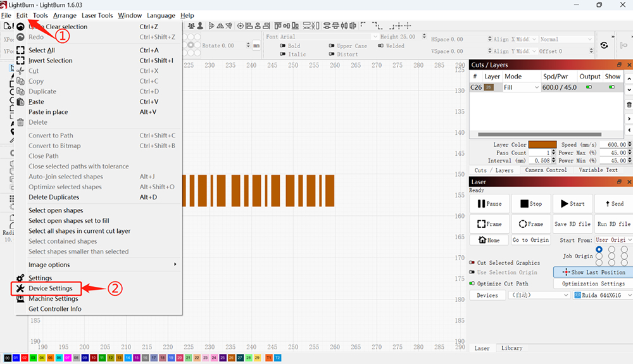Toggle Cut Selected Graphics switch
The image size is (633, 364).
(472, 263)
